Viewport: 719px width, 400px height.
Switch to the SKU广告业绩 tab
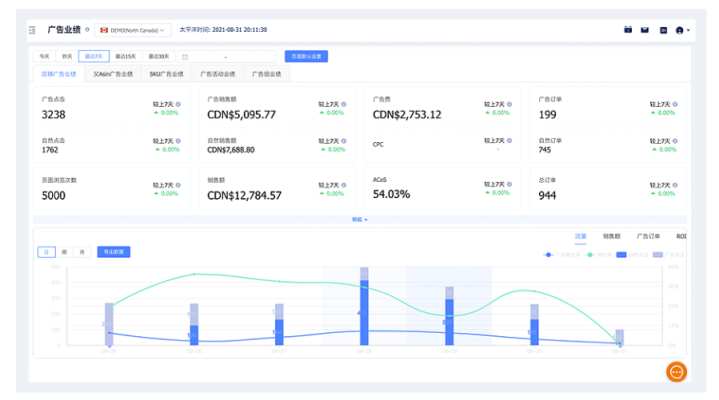[x=166, y=74]
